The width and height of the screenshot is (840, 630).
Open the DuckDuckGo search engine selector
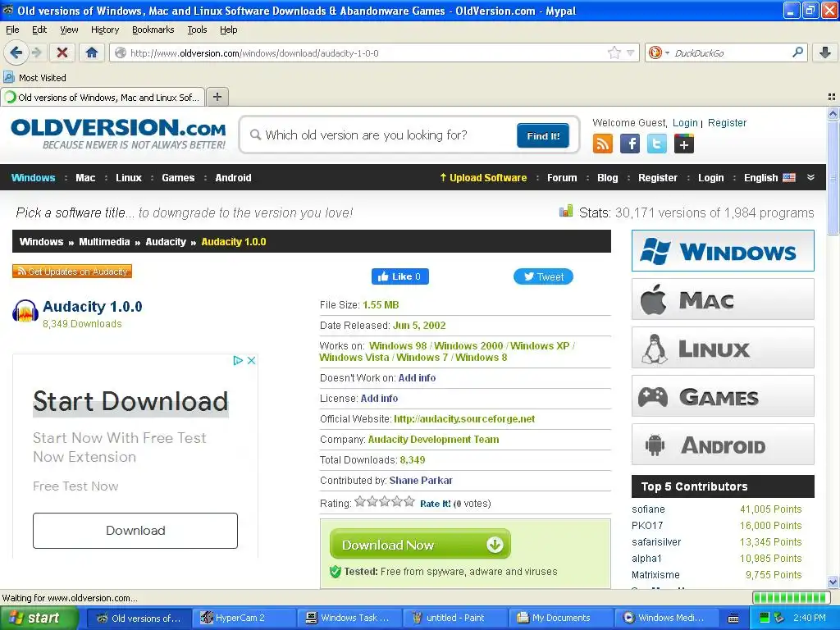click(x=659, y=52)
